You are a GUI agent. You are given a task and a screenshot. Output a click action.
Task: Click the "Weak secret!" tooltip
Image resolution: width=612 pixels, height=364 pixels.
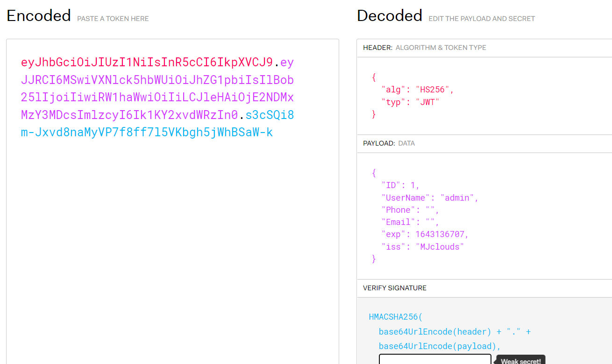click(521, 361)
